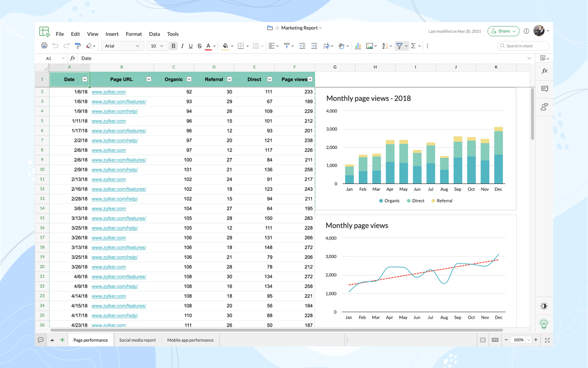Screen dimensions: 588x368
Task: Open the filter dropdown on Page URL column
Action: pyautogui.click(x=149, y=79)
